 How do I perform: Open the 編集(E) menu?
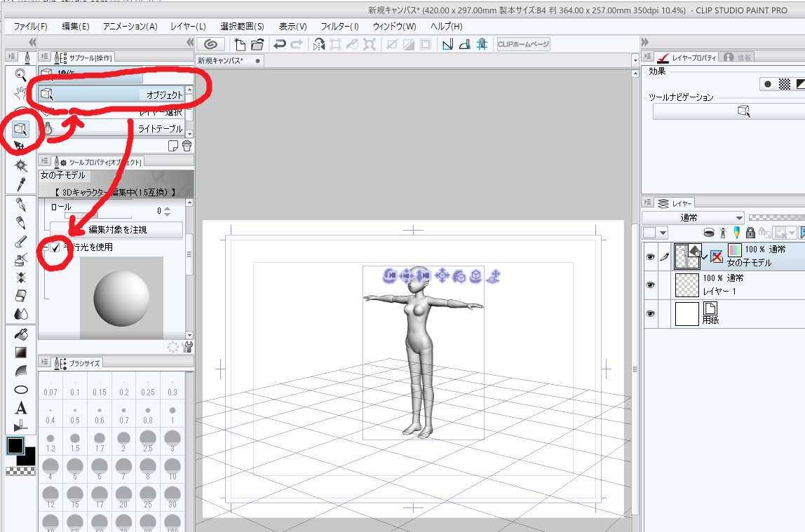coord(76,26)
